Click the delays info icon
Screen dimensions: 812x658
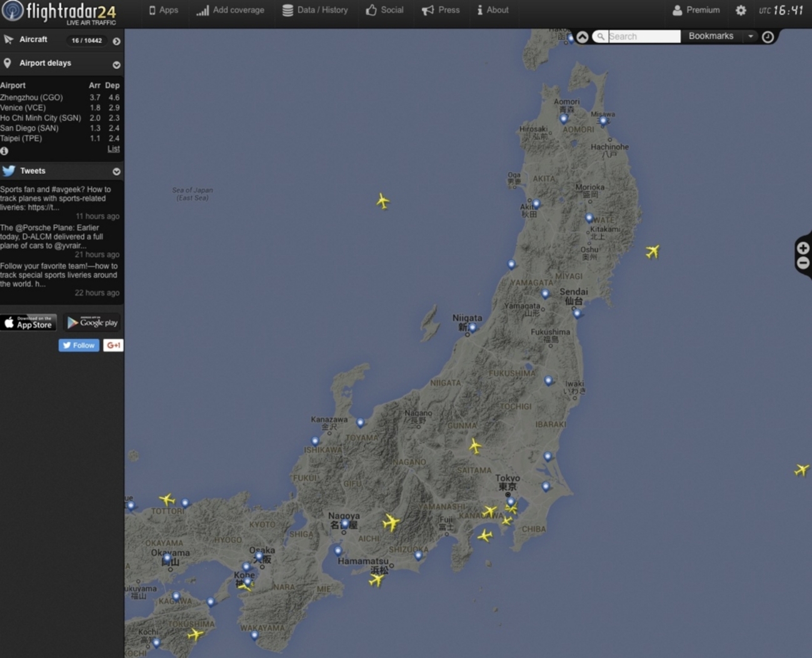pos(4,151)
